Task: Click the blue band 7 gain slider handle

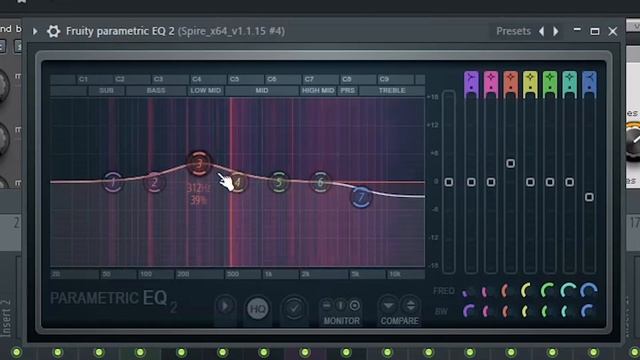Action: click(589, 197)
